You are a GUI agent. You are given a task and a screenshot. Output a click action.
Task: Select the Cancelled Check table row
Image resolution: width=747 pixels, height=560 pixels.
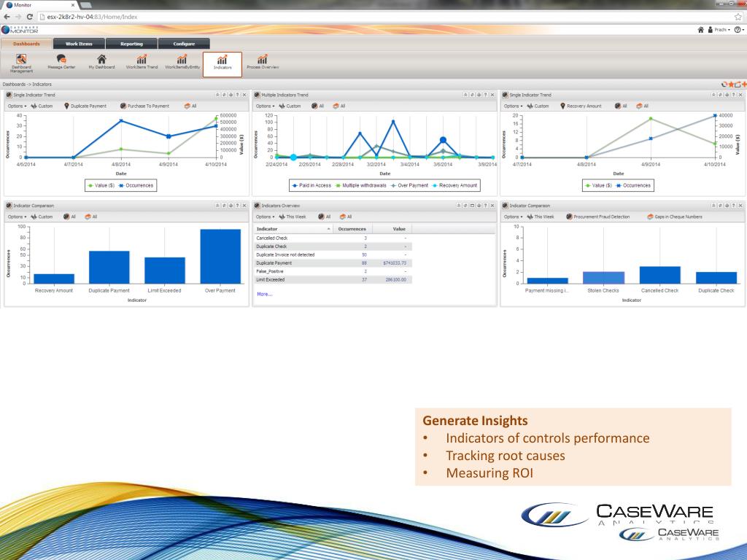333,238
